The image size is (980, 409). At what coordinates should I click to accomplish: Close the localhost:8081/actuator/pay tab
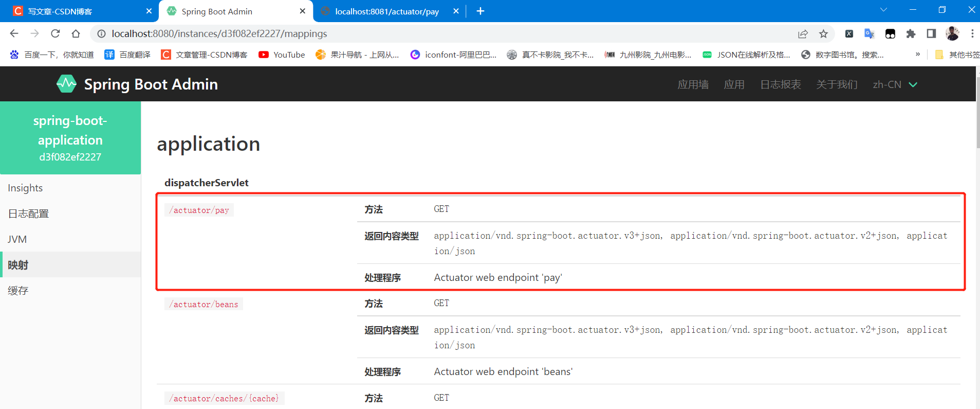point(456,11)
